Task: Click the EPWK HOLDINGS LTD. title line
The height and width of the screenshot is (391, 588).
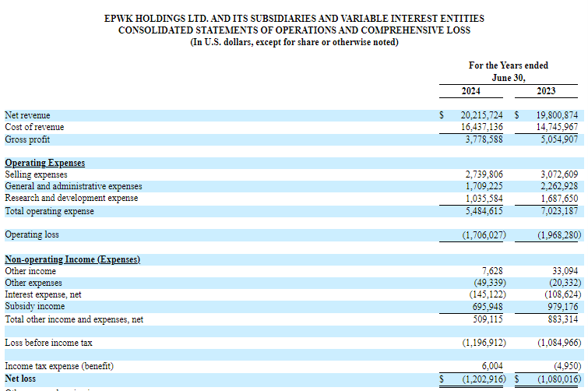Action: click(294, 19)
